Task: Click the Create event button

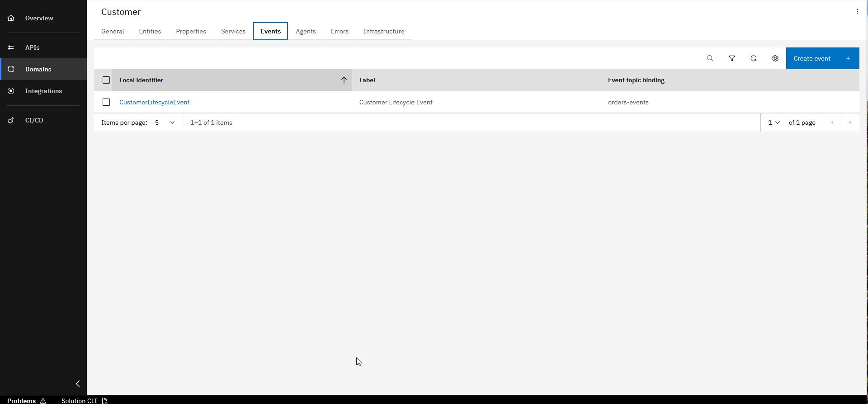Action: (x=822, y=58)
